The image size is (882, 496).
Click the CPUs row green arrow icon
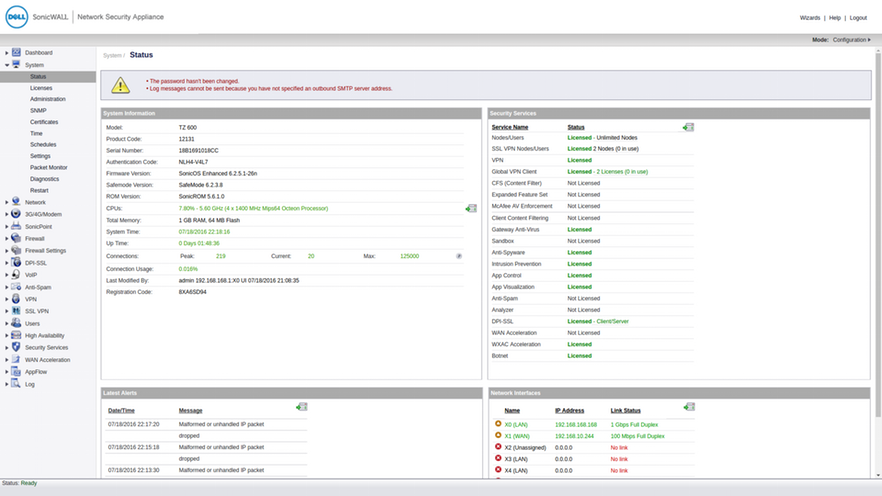coord(471,209)
